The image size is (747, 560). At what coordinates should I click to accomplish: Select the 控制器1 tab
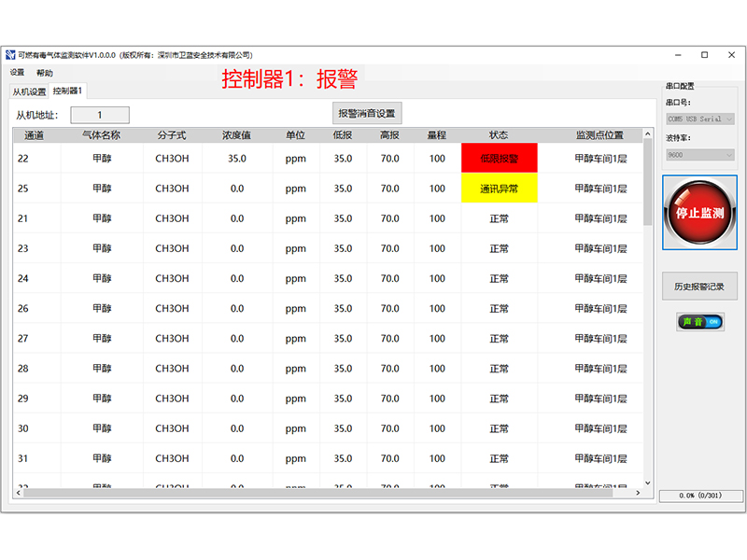pos(68,91)
